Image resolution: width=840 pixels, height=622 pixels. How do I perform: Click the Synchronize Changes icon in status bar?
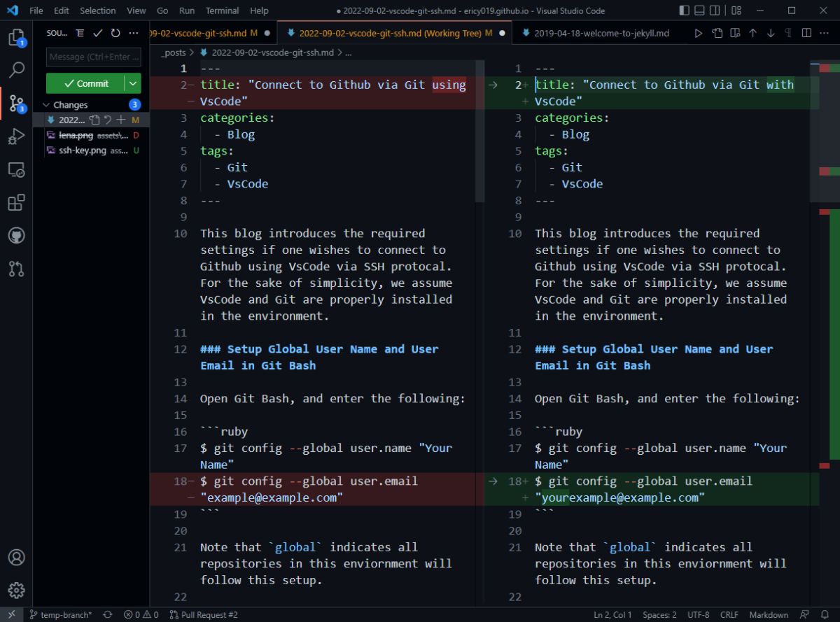pyautogui.click(x=107, y=615)
